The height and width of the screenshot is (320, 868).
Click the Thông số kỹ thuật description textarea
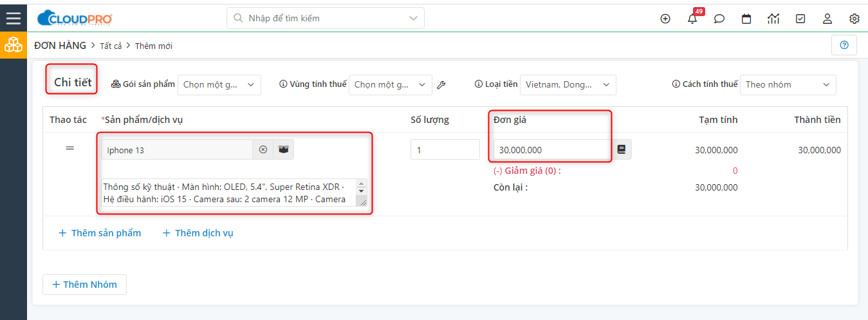click(x=234, y=193)
